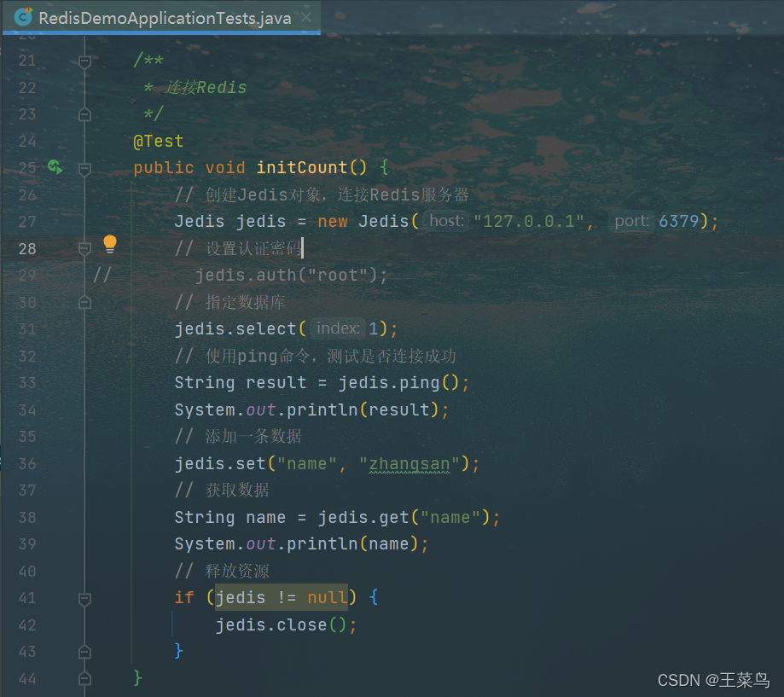This screenshot has width=784, height=697.
Task: Click line number 28 in the gutter
Action: pyautogui.click(x=27, y=248)
